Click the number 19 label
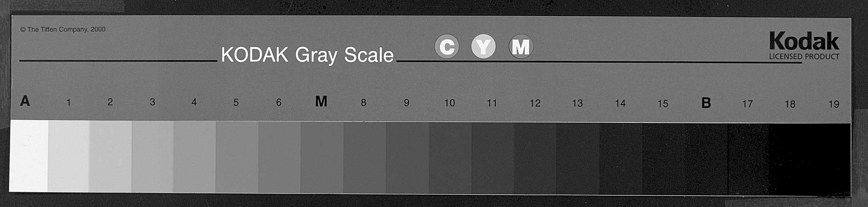Image resolution: width=868 pixels, height=207 pixels. (834, 104)
